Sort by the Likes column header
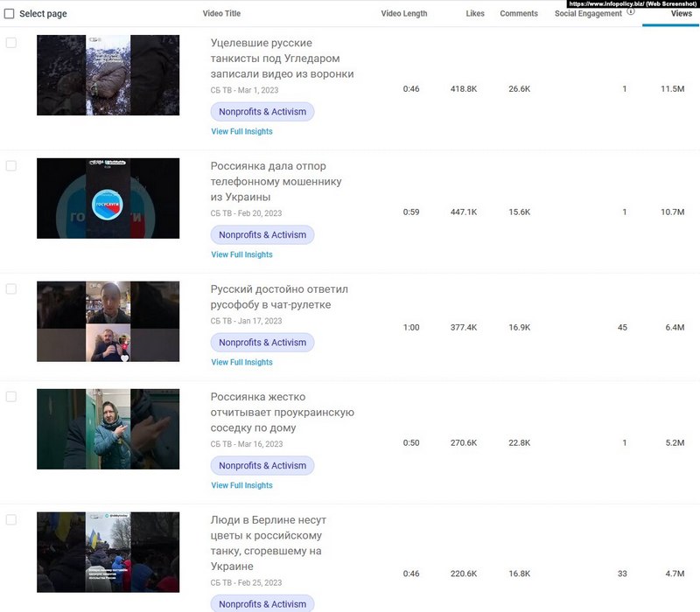Image resolution: width=700 pixels, height=612 pixels. 475,14
